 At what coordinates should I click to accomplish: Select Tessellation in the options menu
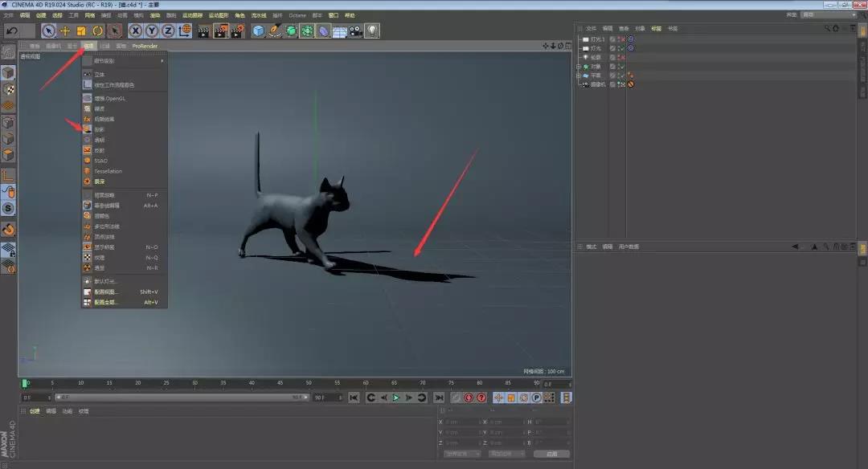[108, 171]
